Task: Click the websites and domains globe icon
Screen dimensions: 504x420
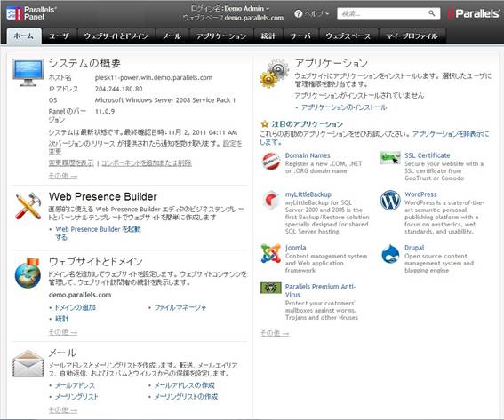Action: click(x=28, y=273)
